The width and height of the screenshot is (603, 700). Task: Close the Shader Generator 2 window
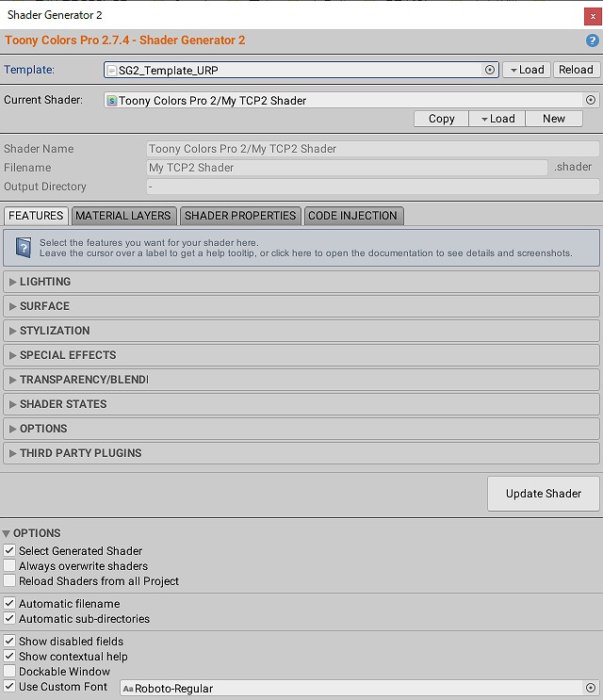[593, 17]
